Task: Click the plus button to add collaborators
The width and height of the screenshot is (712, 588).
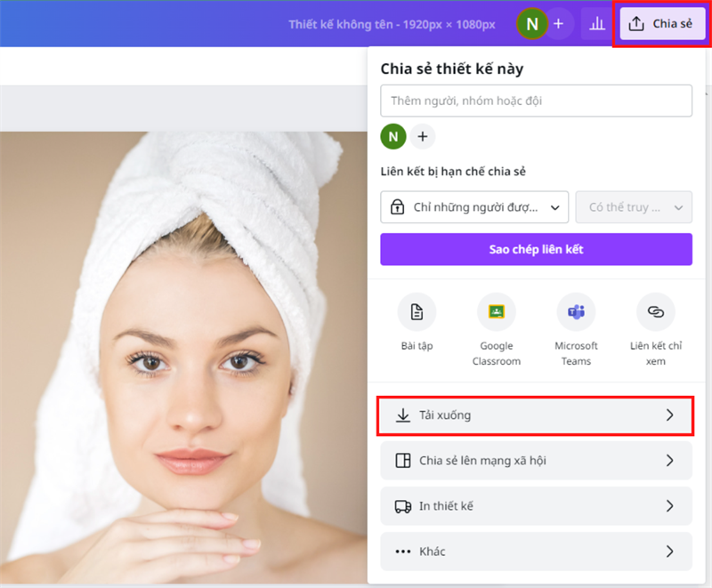Action: (x=423, y=137)
